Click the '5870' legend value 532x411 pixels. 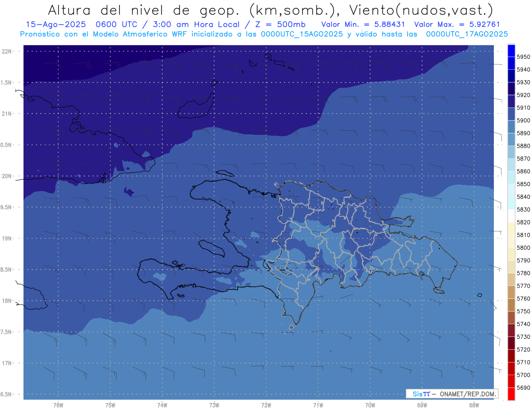click(x=524, y=159)
